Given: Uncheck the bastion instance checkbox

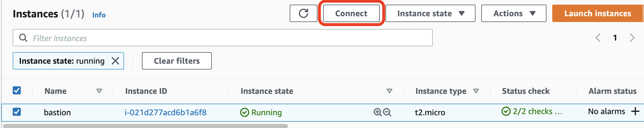Looking at the screenshot, I should click(17, 111).
